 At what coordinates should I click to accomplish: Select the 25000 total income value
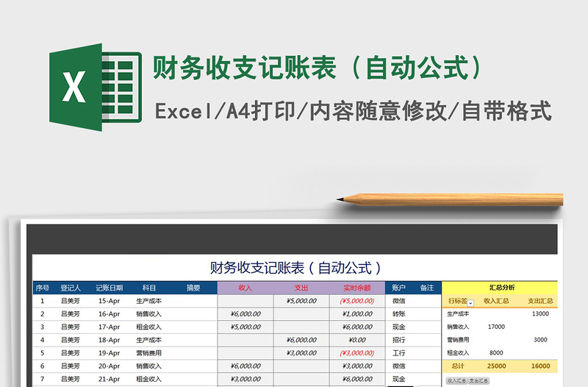(497, 366)
